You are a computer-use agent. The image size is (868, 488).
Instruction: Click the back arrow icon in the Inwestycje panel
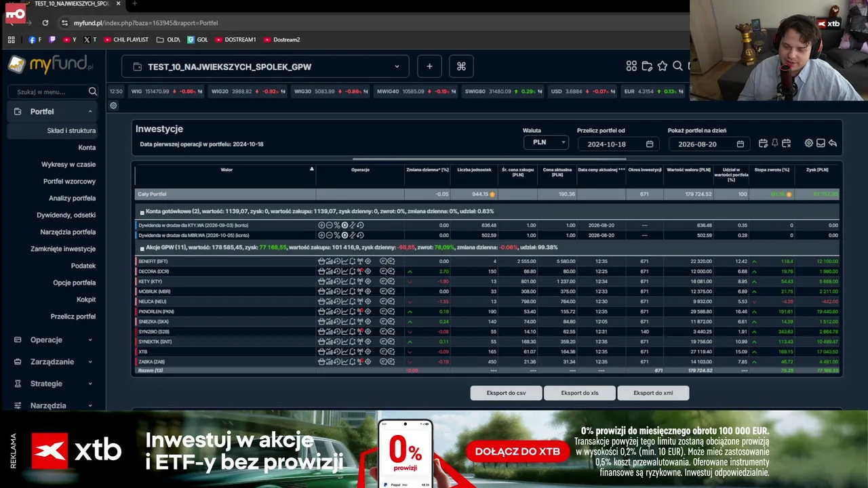point(832,144)
